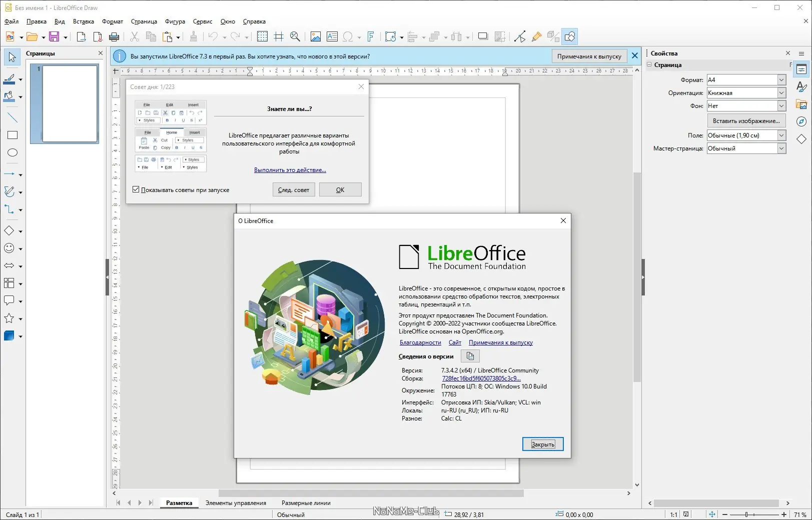This screenshot has width=812, height=520.
Task: Click OK in the tip of the day
Action: click(x=340, y=189)
